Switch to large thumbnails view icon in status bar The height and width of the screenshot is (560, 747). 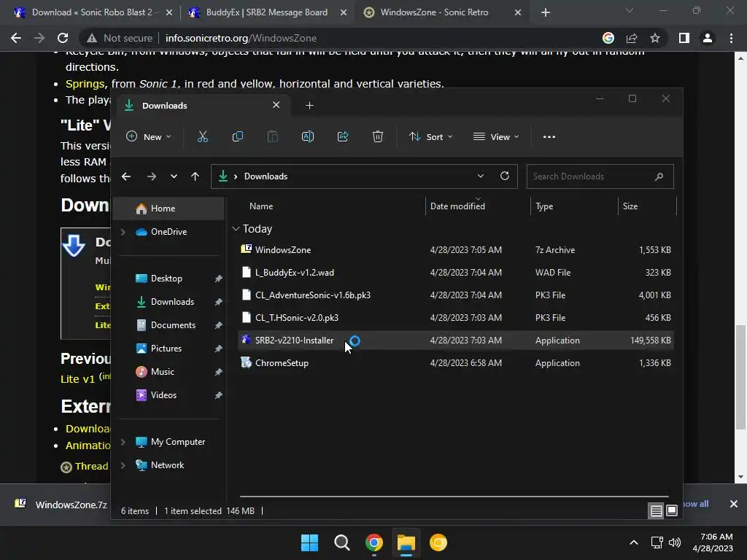point(672,511)
